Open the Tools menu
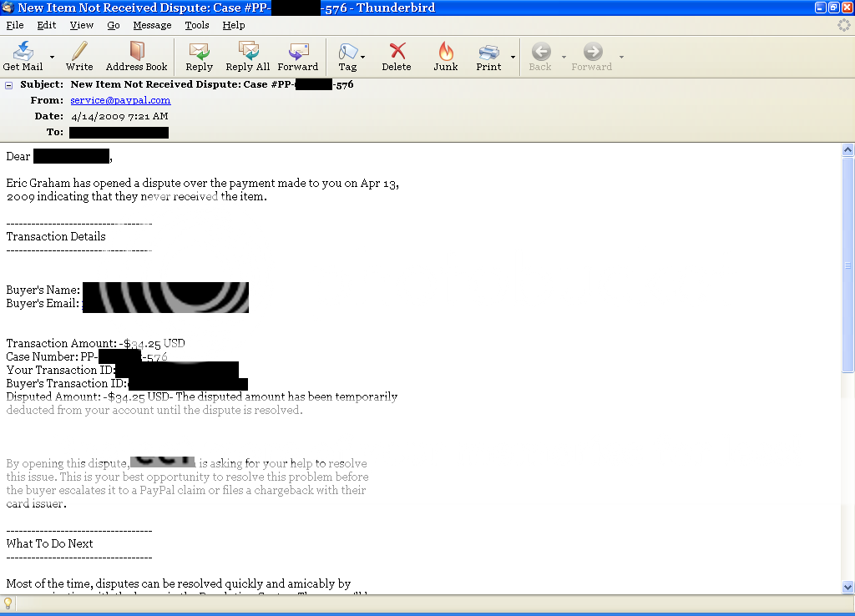855x616 pixels. tap(197, 25)
